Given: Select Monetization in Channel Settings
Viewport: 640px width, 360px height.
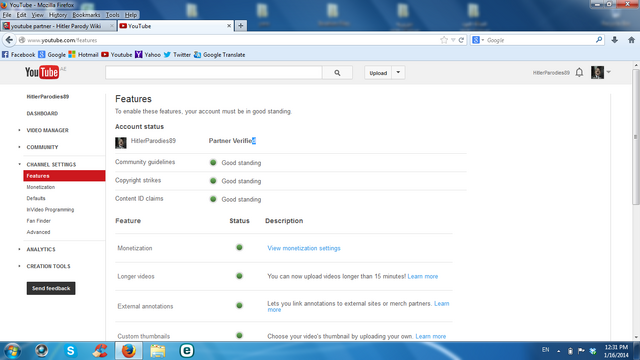Looking at the screenshot, I should (x=40, y=187).
